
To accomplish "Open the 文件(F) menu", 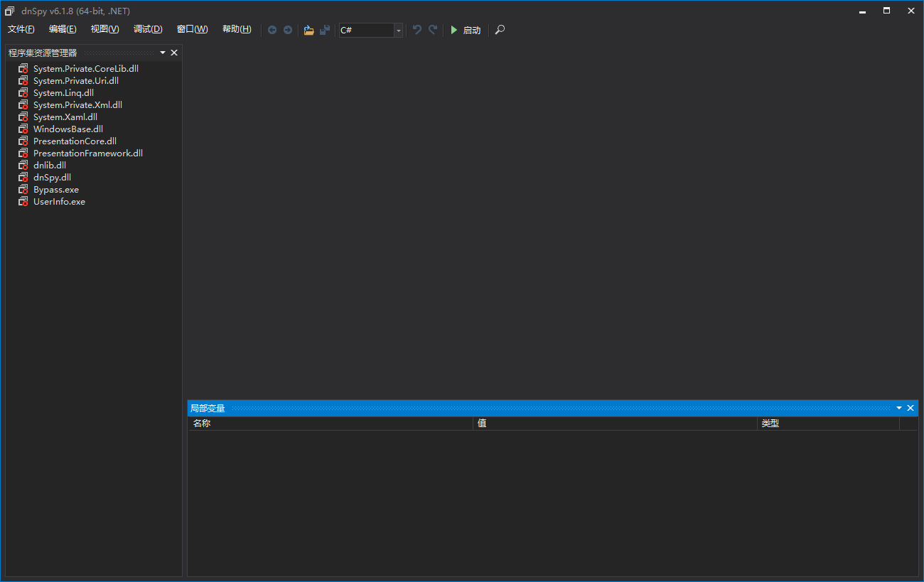I will click(x=21, y=29).
